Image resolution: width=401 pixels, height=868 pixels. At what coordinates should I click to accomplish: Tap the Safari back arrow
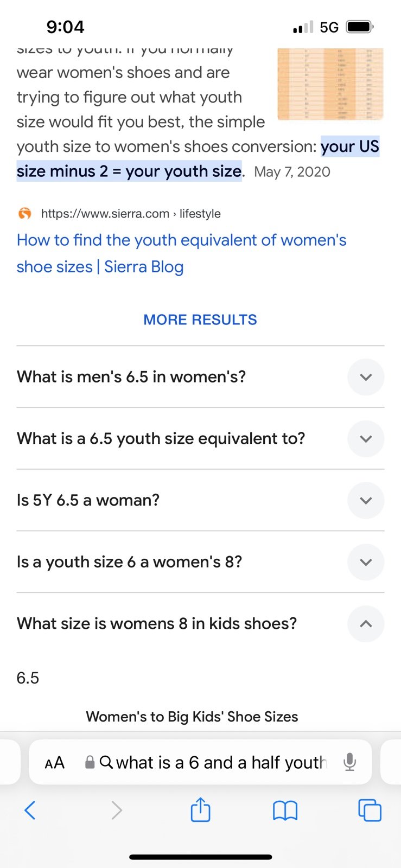coord(30,810)
